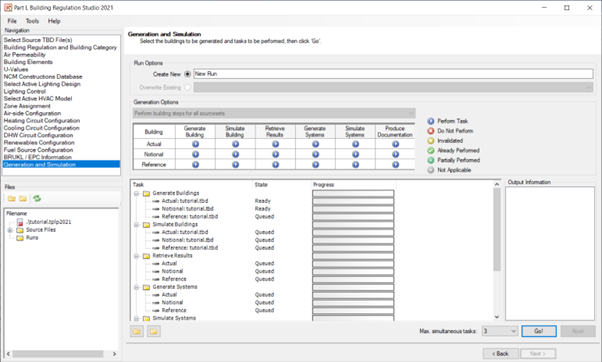Click the tutorial.tplp2021 file icon

click(20, 222)
